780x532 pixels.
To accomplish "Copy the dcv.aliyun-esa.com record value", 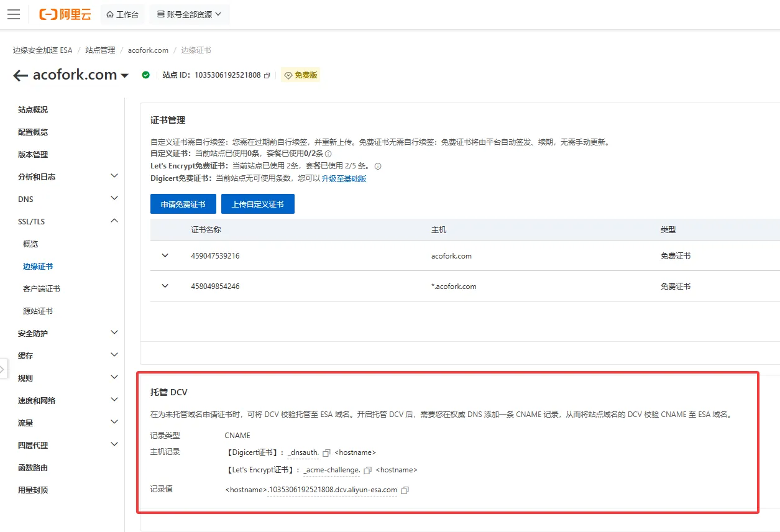I will (x=405, y=490).
